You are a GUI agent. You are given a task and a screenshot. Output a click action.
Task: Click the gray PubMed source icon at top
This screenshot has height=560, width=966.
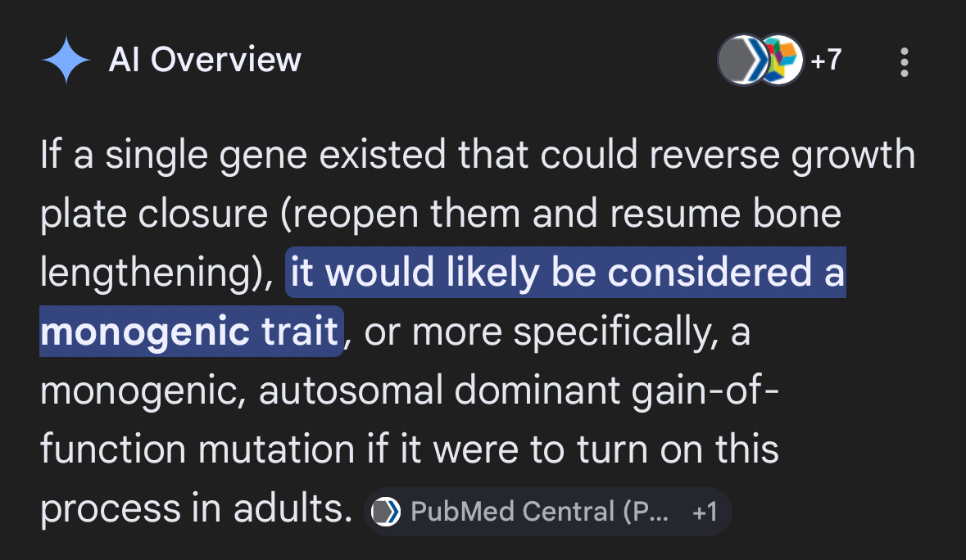coord(740,61)
